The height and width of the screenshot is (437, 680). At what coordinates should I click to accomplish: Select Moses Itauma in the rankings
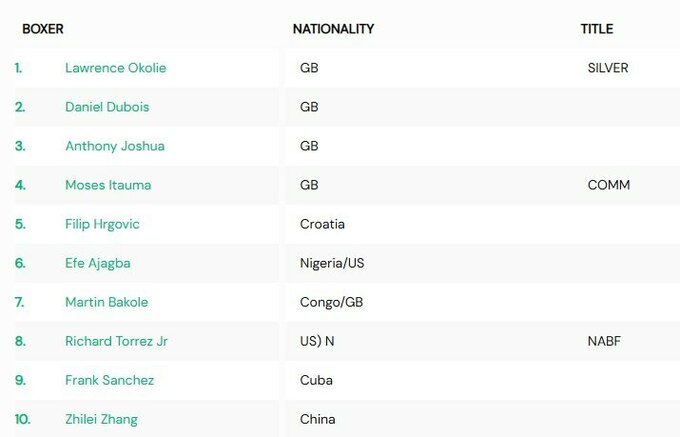108,185
